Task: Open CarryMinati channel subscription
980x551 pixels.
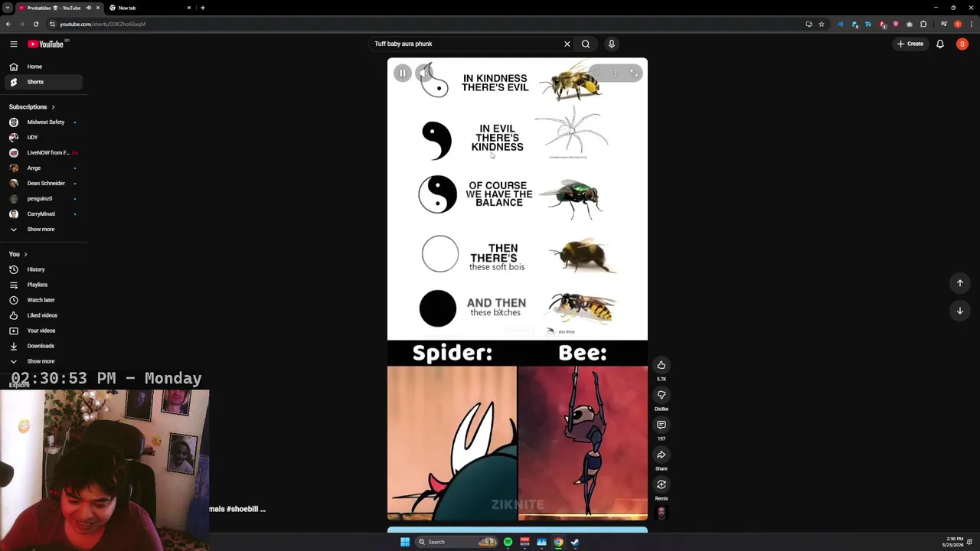Action: pos(44,214)
